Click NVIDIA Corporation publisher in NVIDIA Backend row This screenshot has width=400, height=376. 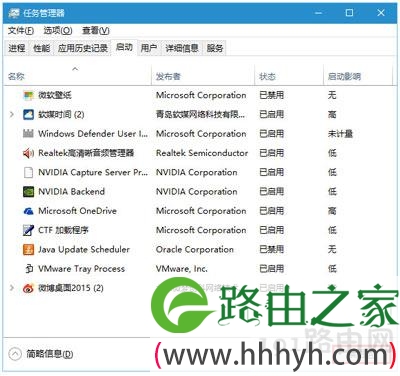[197, 192]
